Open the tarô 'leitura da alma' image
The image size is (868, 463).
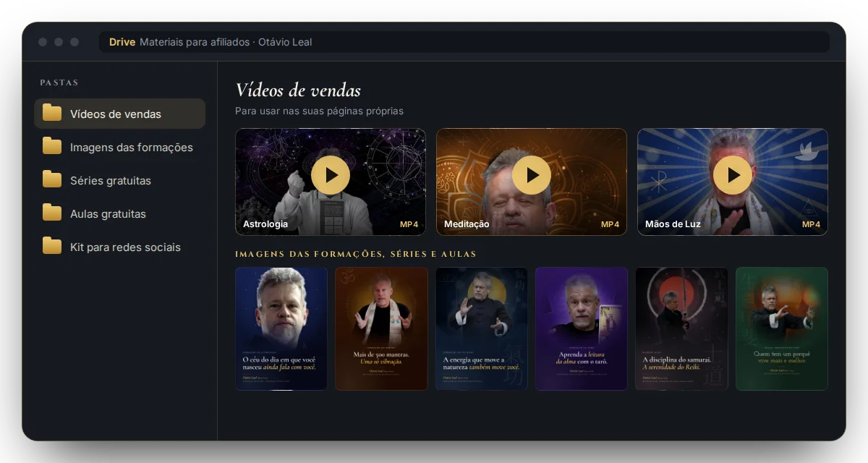click(x=582, y=329)
